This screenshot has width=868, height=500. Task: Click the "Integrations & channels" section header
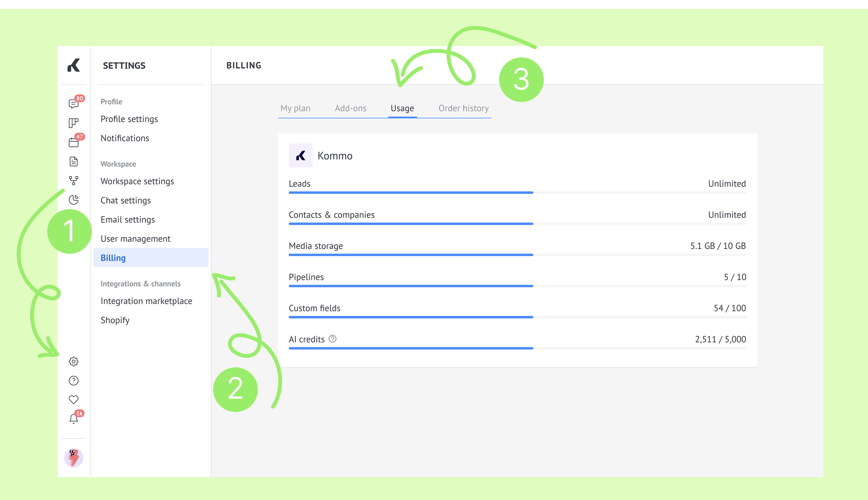(140, 284)
